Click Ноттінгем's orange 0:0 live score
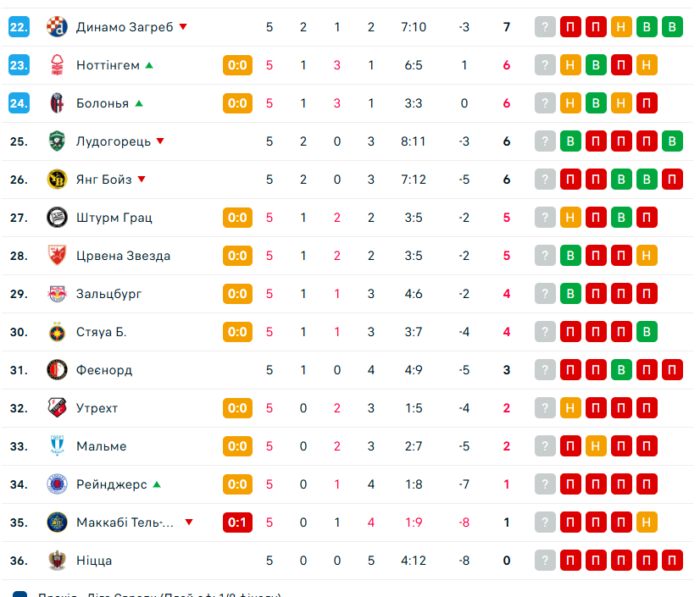Image resolution: width=700 pixels, height=597 pixels. tap(237, 65)
